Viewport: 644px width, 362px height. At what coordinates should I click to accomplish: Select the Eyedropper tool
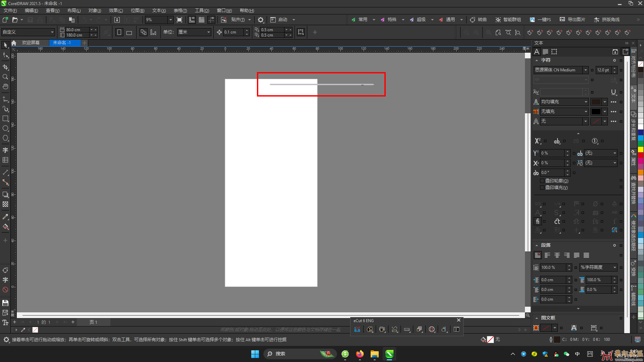pyautogui.click(x=5, y=217)
